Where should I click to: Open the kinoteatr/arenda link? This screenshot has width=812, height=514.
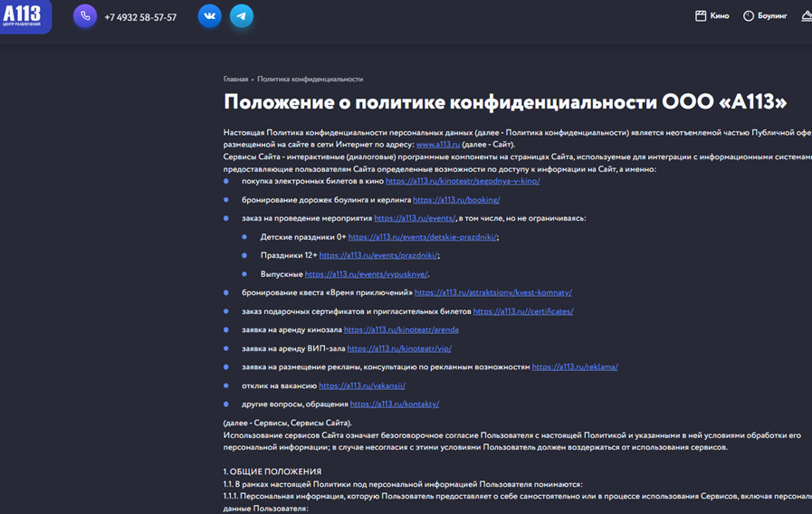click(401, 329)
